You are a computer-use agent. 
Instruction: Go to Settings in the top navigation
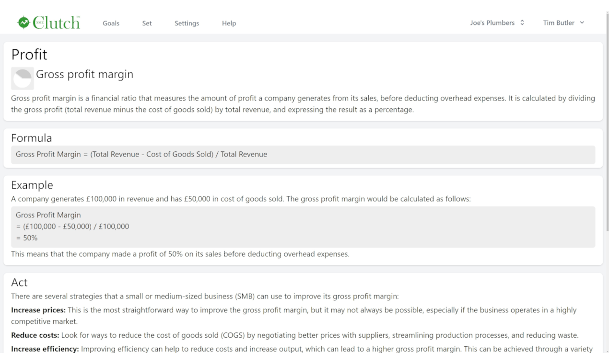pos(187,23)
